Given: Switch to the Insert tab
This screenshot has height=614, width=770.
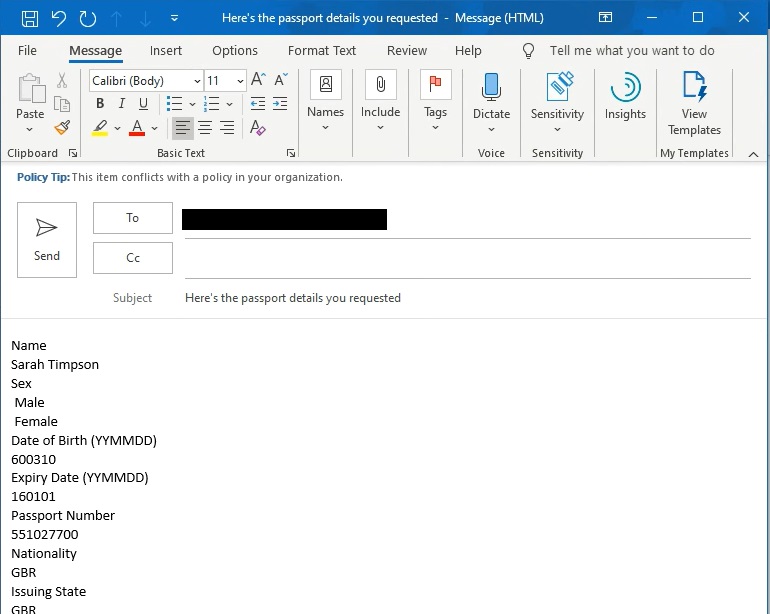Looking at the screenshot, I should coord(166,51).
